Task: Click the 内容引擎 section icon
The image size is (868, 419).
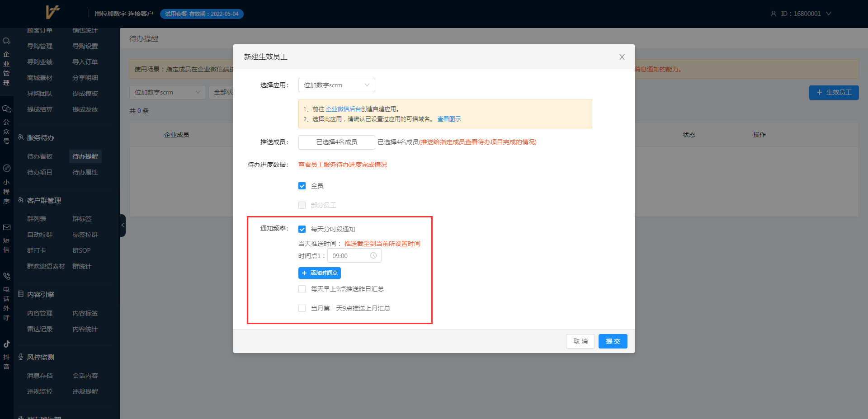Action: pyautogui.click(x=21, y=294)
